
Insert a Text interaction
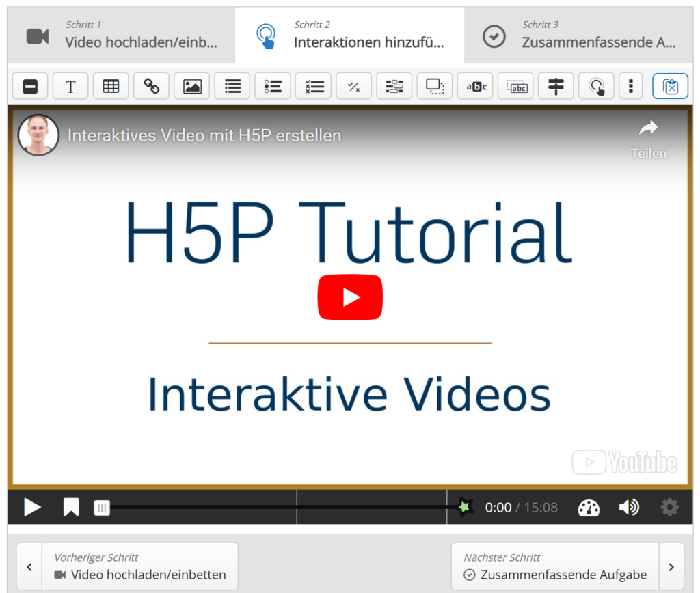click(70, 86)
